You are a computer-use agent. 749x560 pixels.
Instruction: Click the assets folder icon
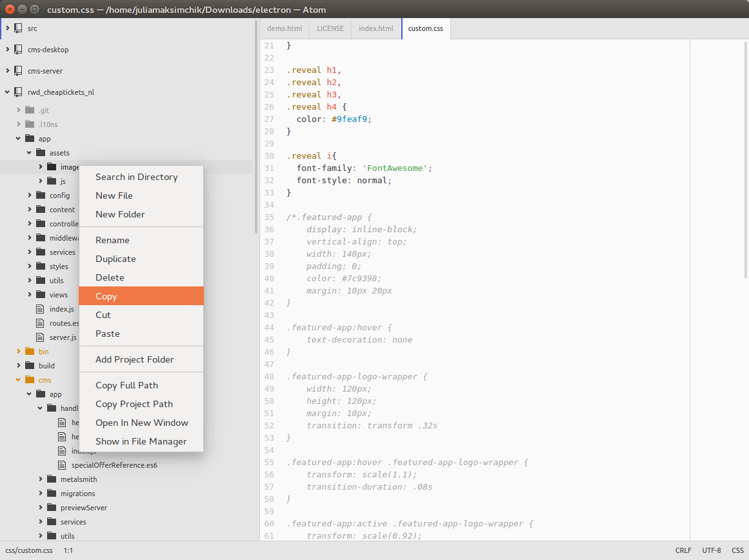pyautogui.click(x=41, y=153)
